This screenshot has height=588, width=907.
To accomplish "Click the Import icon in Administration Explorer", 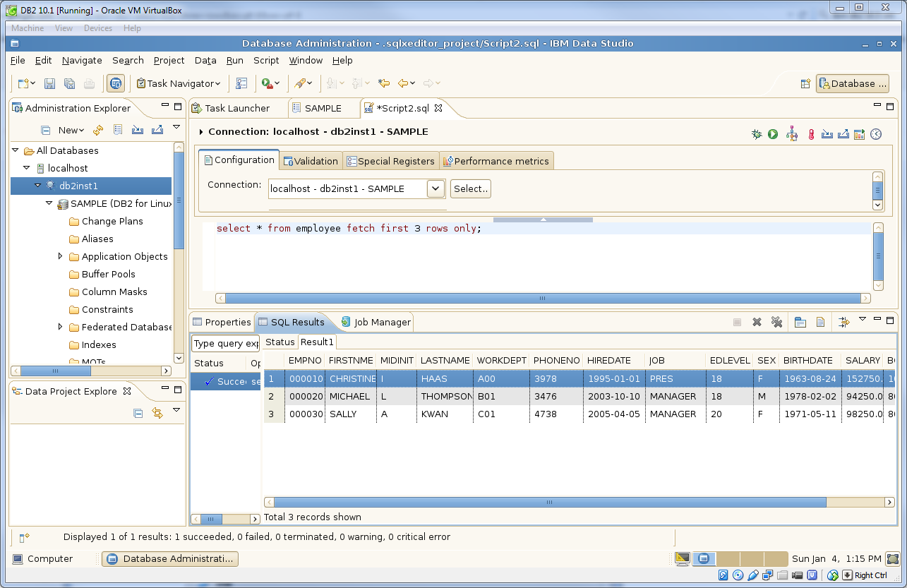I will pyautogui.click(x=138, y=130).
